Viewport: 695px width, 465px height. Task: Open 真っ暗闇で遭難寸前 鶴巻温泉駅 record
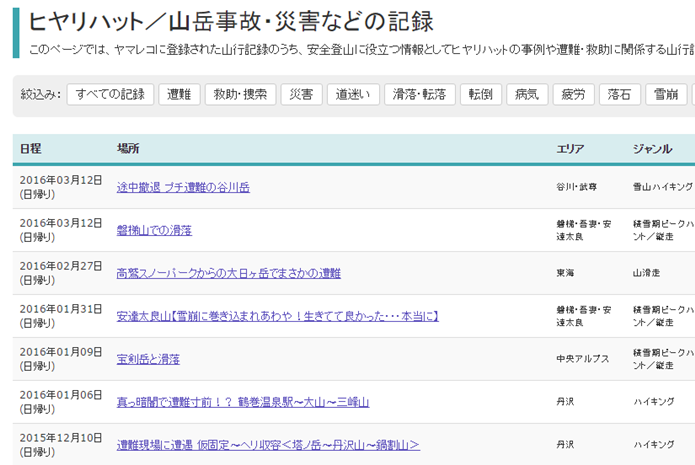[x=242, y=402]
